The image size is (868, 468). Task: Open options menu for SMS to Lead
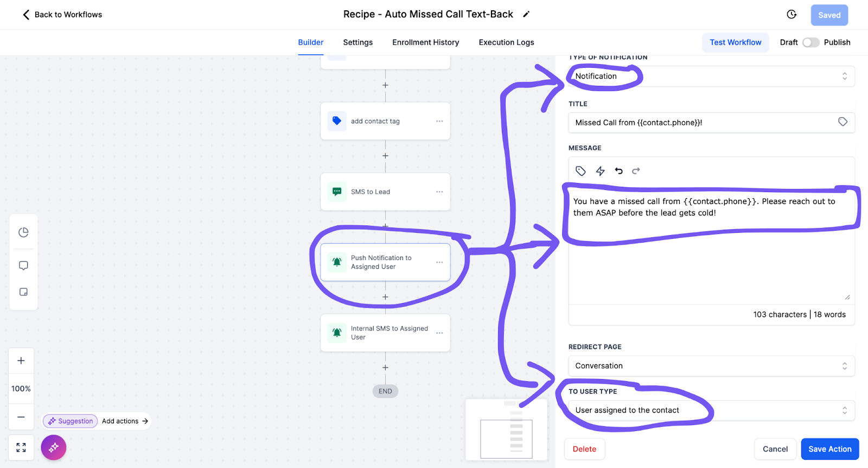point(439,192)
